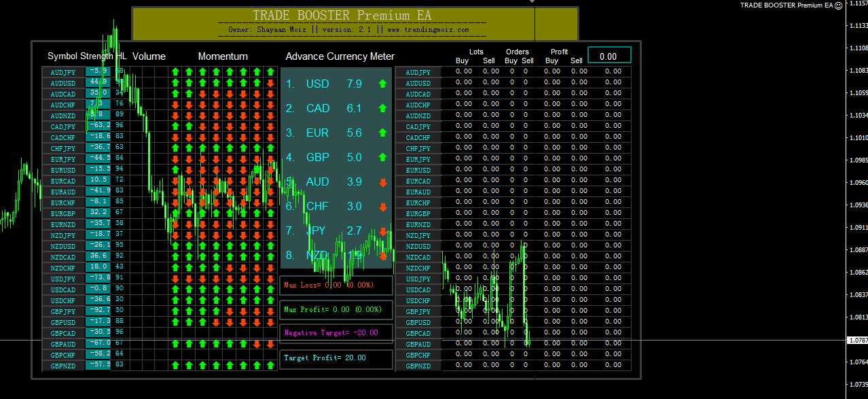Click first momentum arrow in GBPNZD row
Viewport: 868px width, 399px height.
point(175,366)
